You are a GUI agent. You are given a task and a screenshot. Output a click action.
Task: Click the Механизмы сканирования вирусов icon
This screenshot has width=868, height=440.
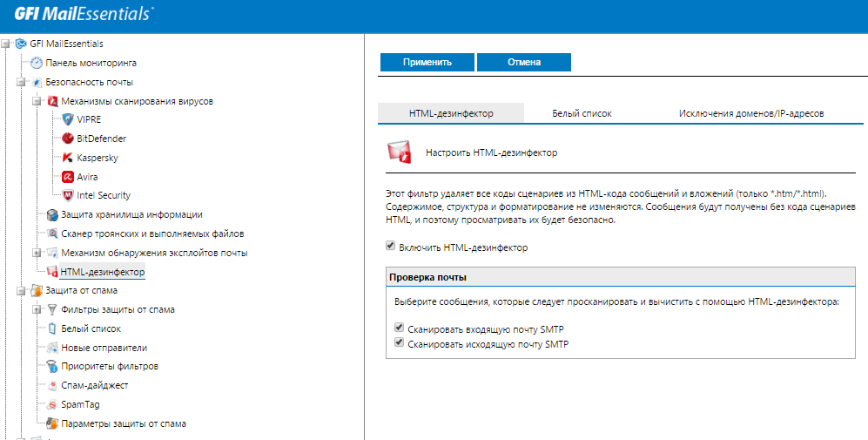[x=52, y=101]
